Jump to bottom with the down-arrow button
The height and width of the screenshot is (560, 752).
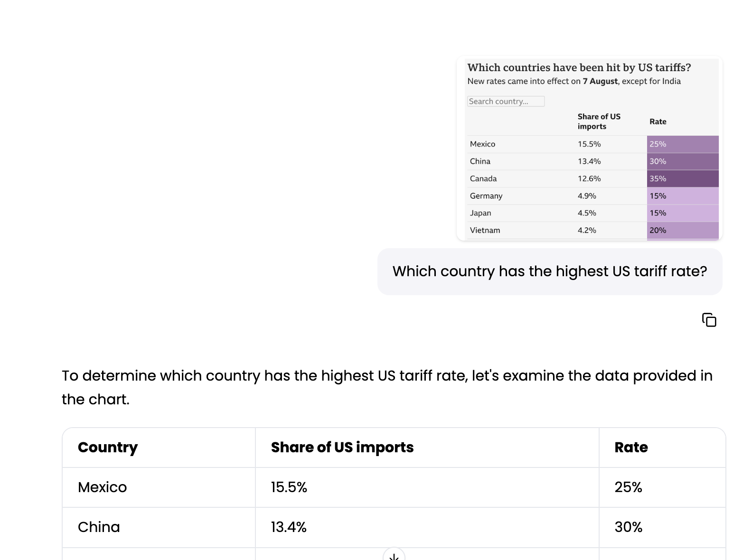coord(394,554)
